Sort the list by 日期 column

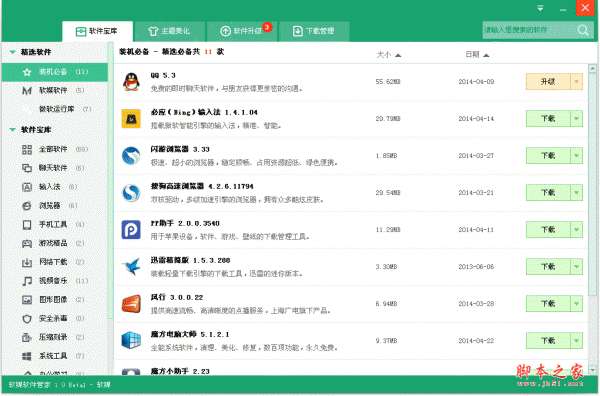coord(477,55)
